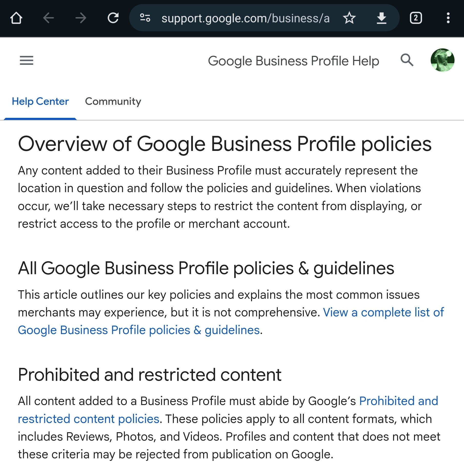Open site settings icon in address bar
Image resolution: width=464 pixels, height=476 pixels.
click(145, 18)
